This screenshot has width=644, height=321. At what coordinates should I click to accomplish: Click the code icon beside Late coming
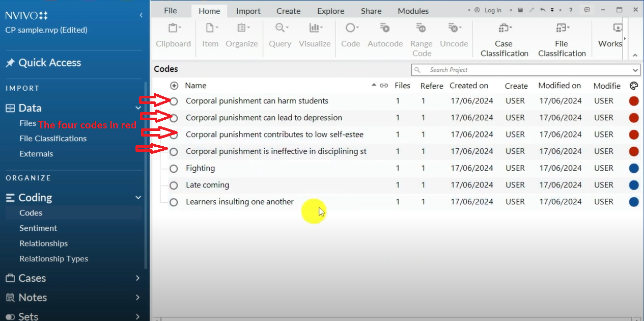tap(174, 185)
